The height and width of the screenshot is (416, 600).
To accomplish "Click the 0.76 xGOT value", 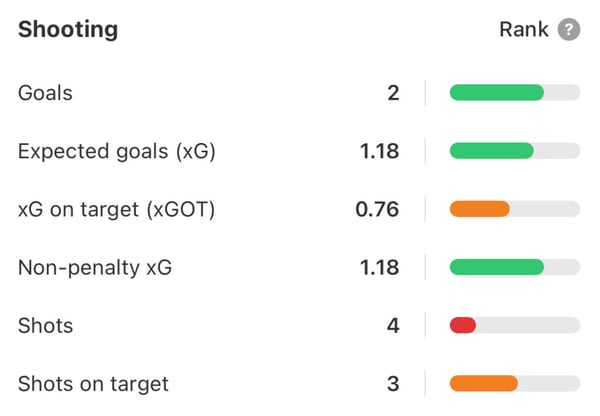I will 377,209.
